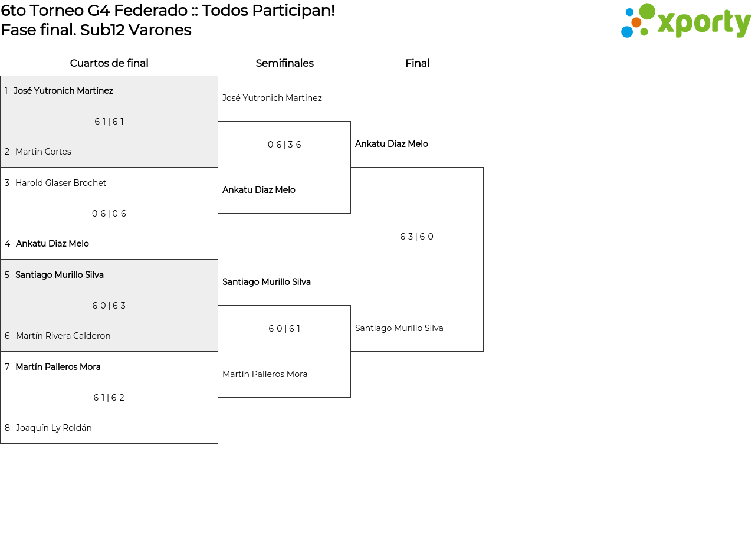This screenshot has width=755, height=560.
Task: Click the xporty logo
Action: click(x=685, y=21)
